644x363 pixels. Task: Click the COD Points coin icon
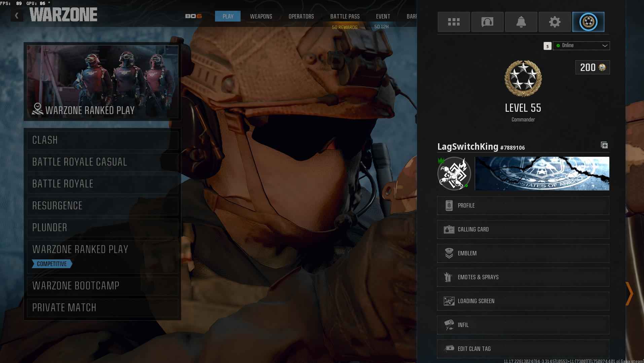tap(602, 67)
